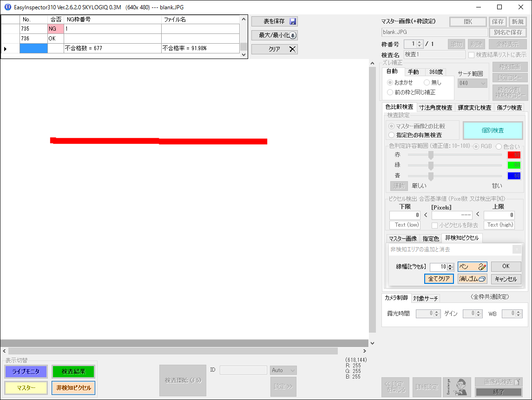The width and height of the screenshot is (532, 400).
Task: Increase 露光時間 spinner value
Action: tap(437, 312)
